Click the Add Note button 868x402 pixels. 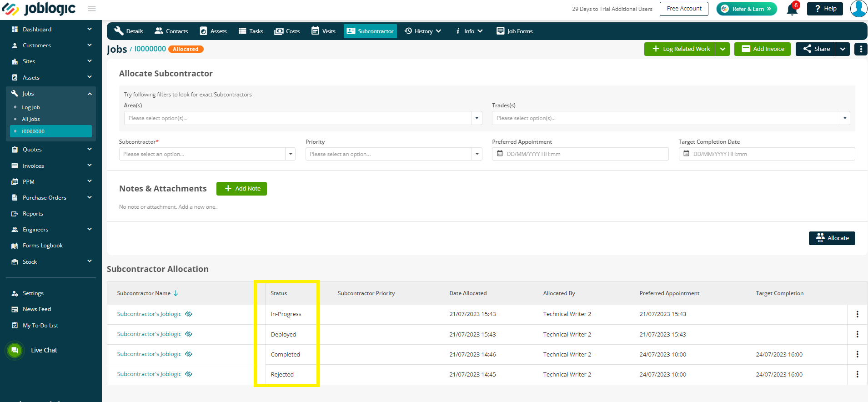[241, 189]
